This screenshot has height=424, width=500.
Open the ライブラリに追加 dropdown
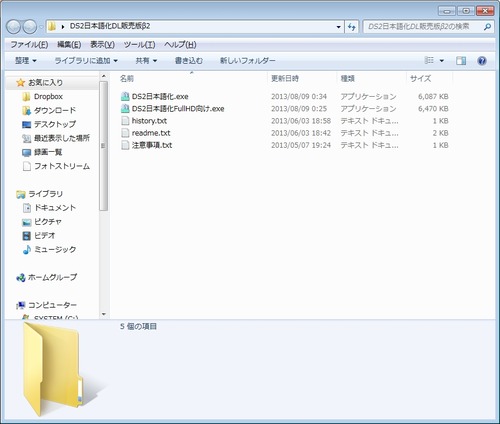point(86,61)
